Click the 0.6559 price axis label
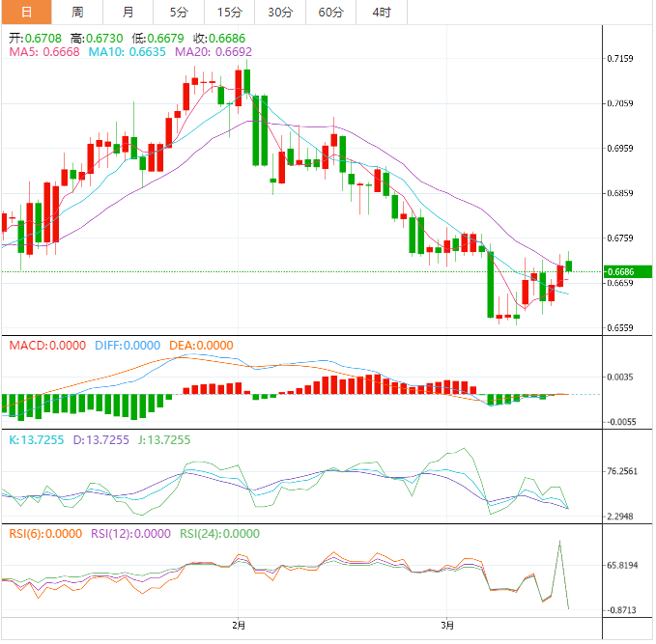 click(620, 328)
